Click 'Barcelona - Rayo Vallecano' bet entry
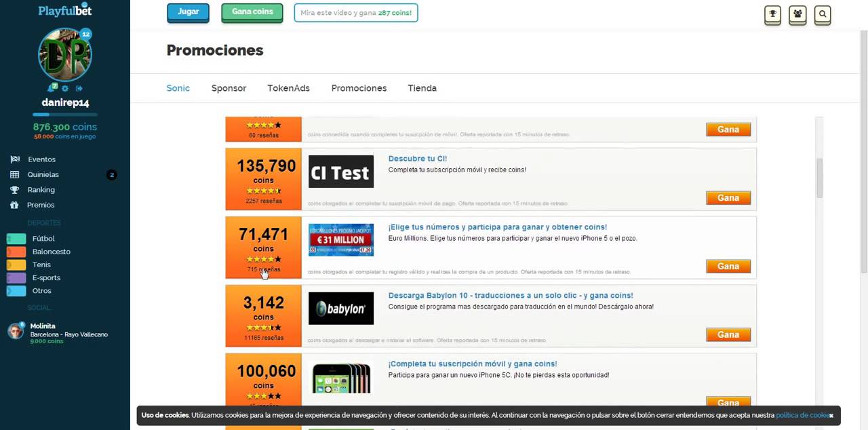Image resolution: width=868 pixels, height=430 pixels. (x=68, y=334)
